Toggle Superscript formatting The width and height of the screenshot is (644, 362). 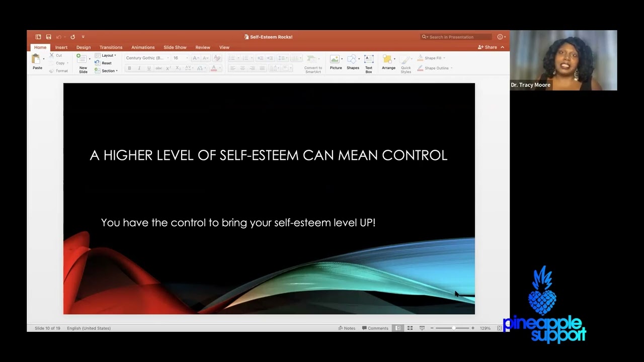coord(169,68)
